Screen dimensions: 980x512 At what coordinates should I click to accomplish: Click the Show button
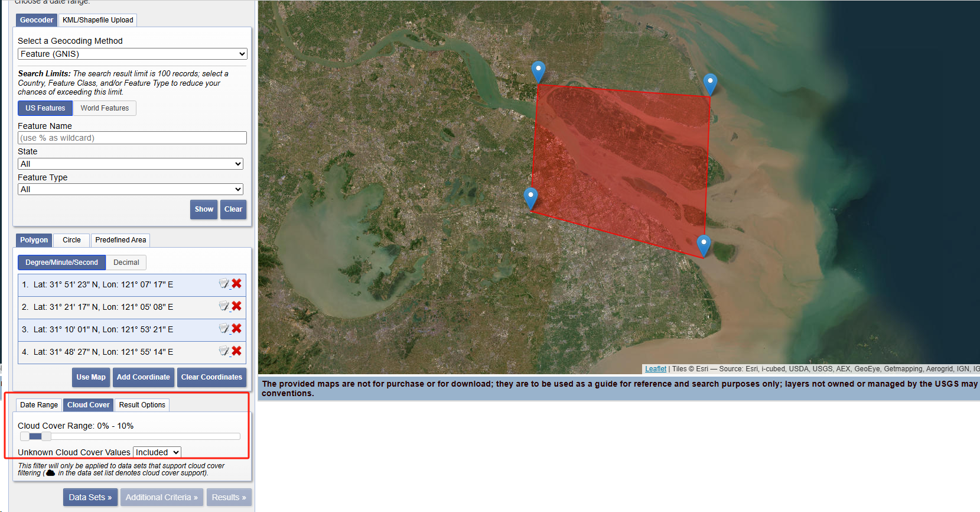(204, 209)
